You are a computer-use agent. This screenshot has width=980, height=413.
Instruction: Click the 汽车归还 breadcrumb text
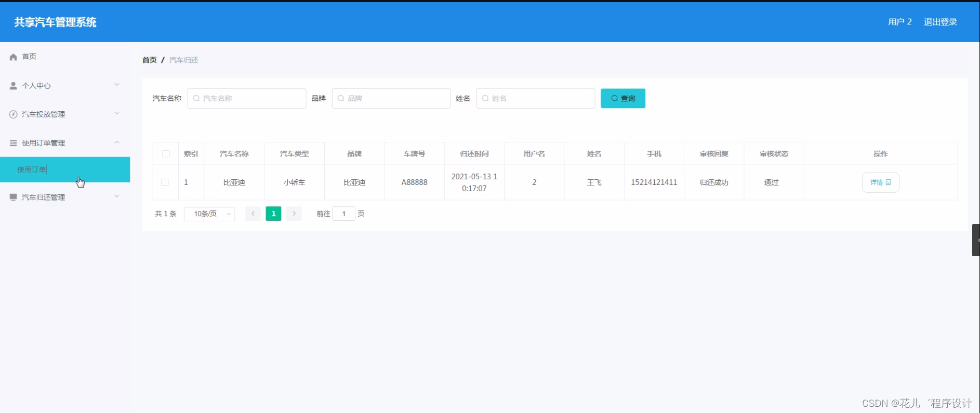[184, 60]
